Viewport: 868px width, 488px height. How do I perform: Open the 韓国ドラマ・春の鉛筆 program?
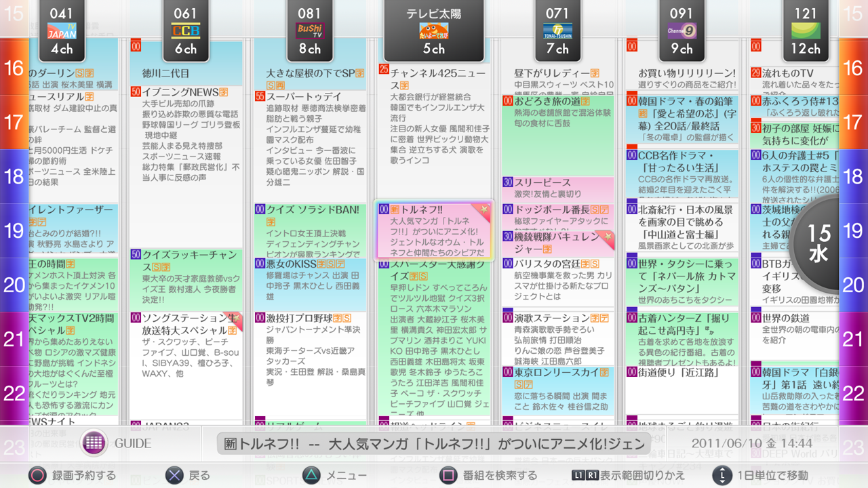(682, 121)
